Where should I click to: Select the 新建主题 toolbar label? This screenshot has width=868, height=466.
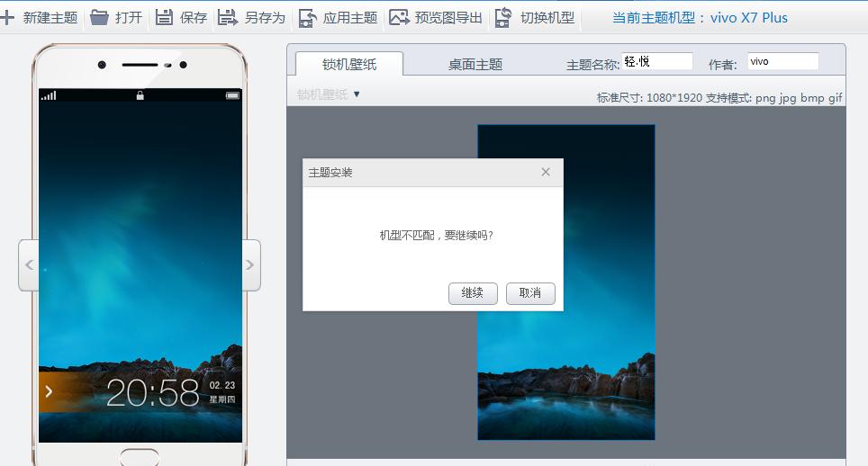tap(50, 18)
